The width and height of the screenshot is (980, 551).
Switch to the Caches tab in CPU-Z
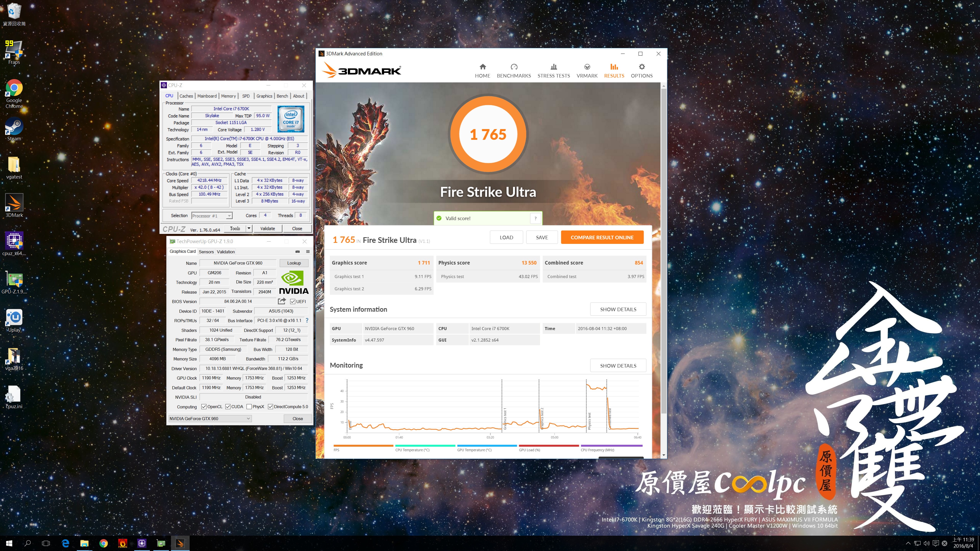click(186, 96)
